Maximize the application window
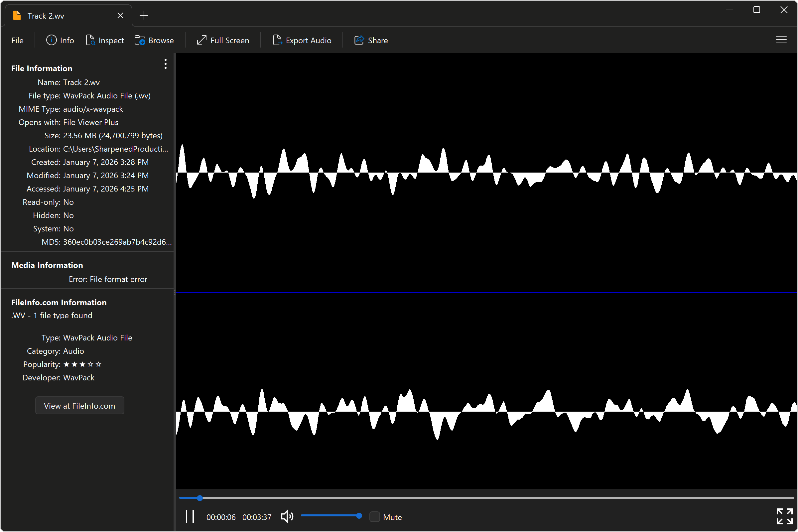 757,10
